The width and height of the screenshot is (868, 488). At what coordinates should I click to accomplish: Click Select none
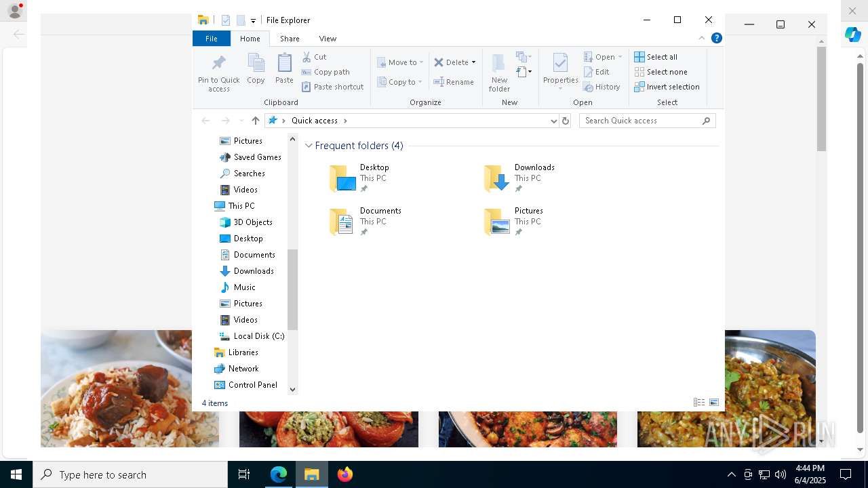[x=660, y=72]
